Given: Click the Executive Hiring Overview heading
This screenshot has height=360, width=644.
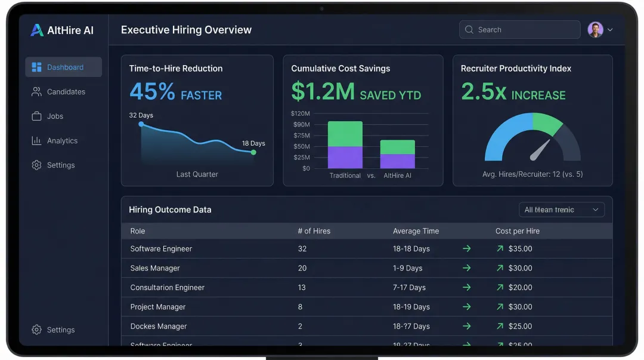Looking at the screenshot, I should pyautogui.click(x=186, y=29).
